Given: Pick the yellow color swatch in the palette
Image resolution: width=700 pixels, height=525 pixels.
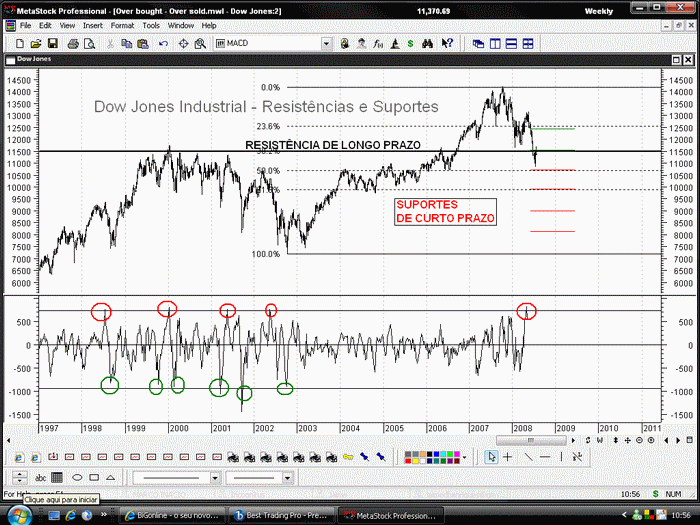Looking at the screenshot, I should 415,461.
